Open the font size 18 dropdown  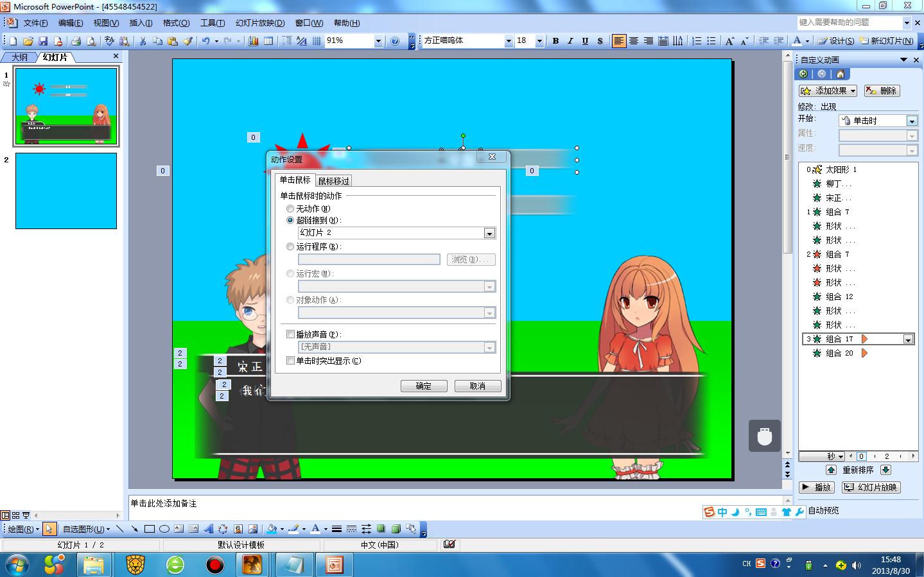point(539,41)
